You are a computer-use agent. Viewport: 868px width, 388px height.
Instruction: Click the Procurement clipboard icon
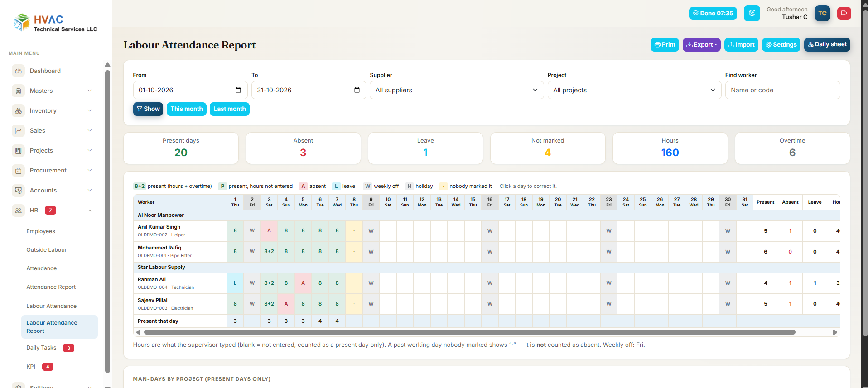(19, 171)
